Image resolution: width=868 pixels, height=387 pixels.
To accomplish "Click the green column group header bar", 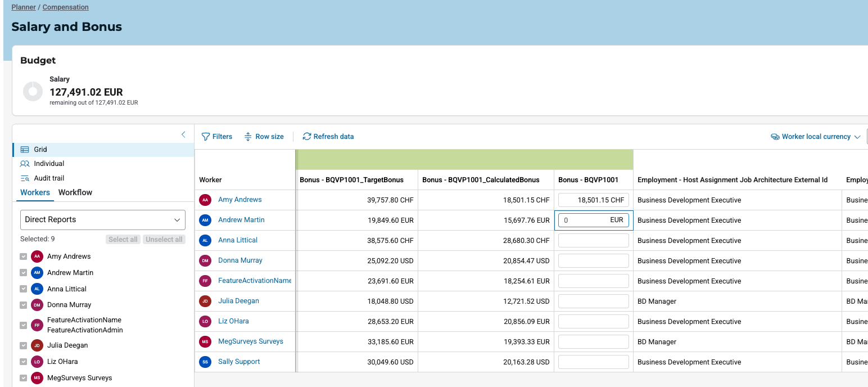I will [x=464, y=160].
